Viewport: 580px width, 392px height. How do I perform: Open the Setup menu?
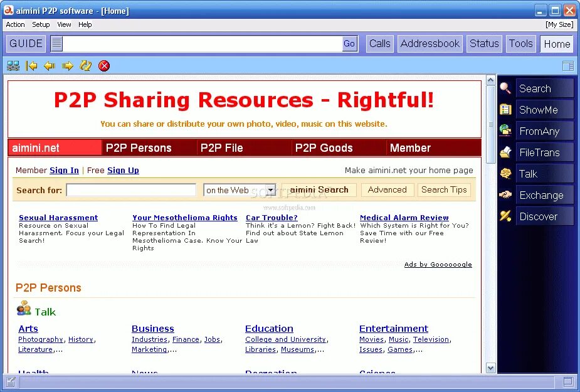[x=41, y=24]
